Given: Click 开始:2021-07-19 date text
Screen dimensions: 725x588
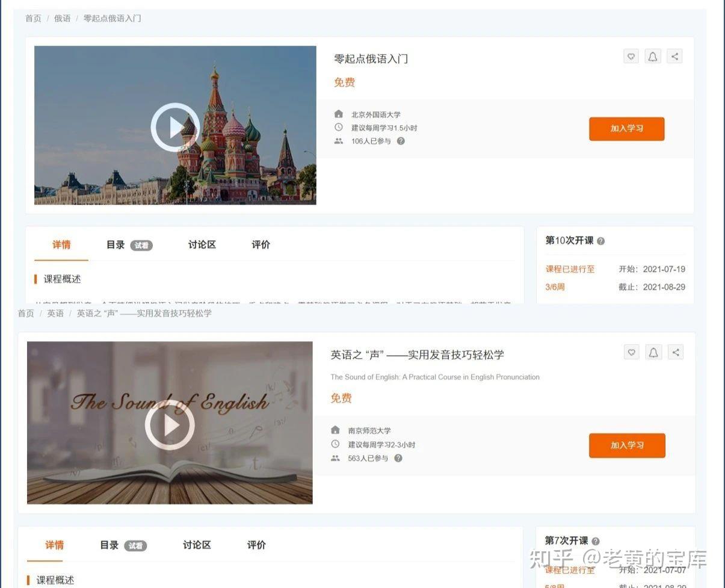Looking at the screenshot, I should point(652,269).
